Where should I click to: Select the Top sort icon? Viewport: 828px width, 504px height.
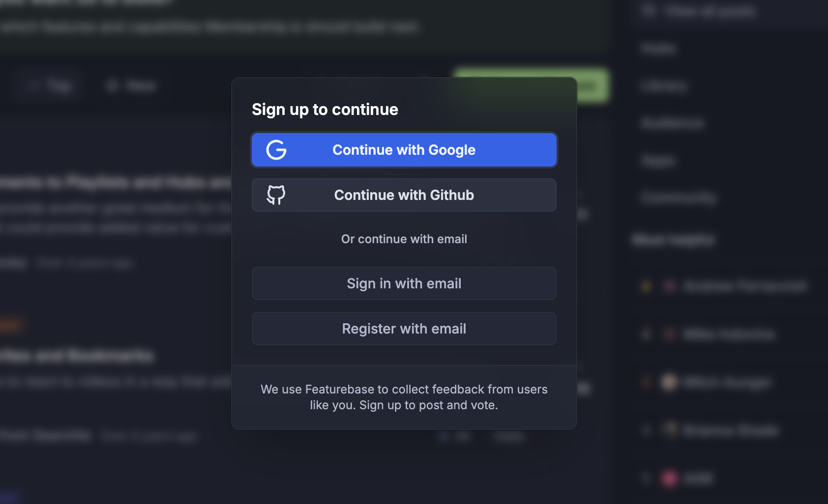(x=33, y=85)
